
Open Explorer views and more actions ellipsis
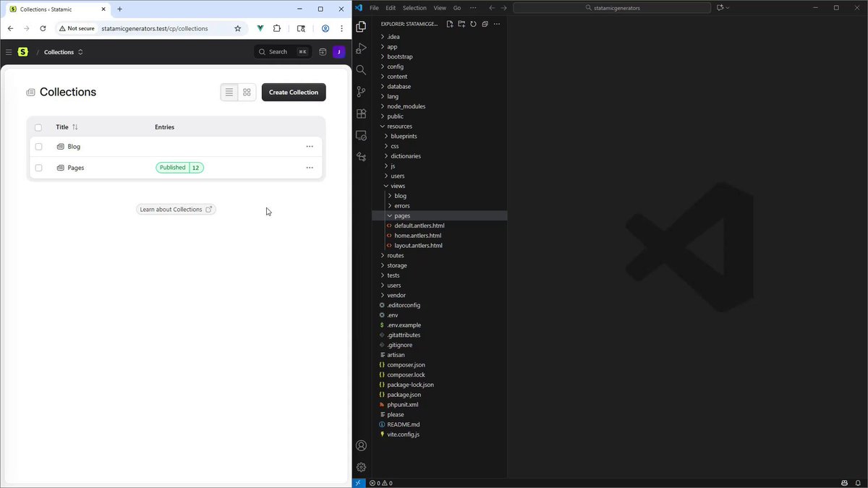pyautogui.click(x=496, y=24)
